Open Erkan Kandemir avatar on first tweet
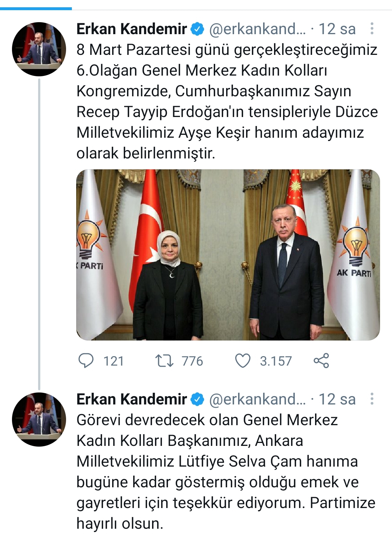 point(39,49)
